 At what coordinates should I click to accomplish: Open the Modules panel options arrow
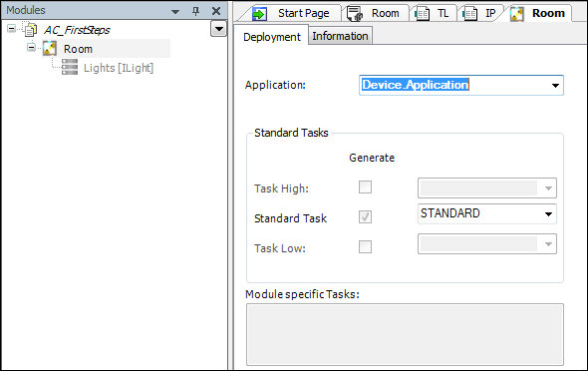click(175, 12)
